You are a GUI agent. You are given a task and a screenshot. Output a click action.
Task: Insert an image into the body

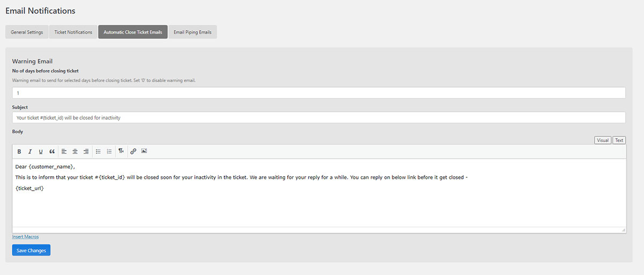pyautogui.click(x=144, y=151)
